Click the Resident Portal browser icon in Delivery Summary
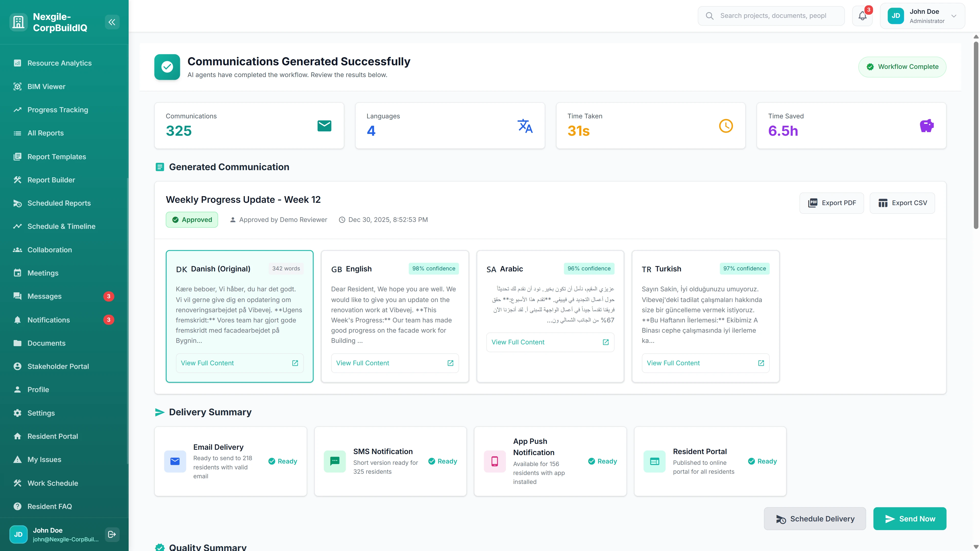The width and height of the screenshot is (980, 551). point(655,461)
